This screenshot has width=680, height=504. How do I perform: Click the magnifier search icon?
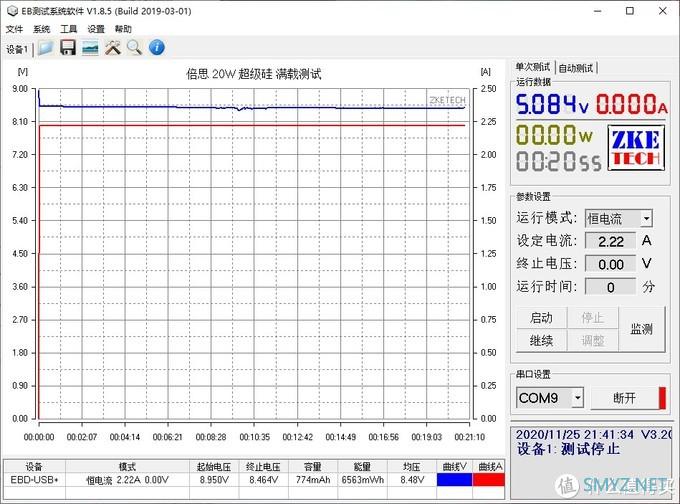(x=134, y=48)
